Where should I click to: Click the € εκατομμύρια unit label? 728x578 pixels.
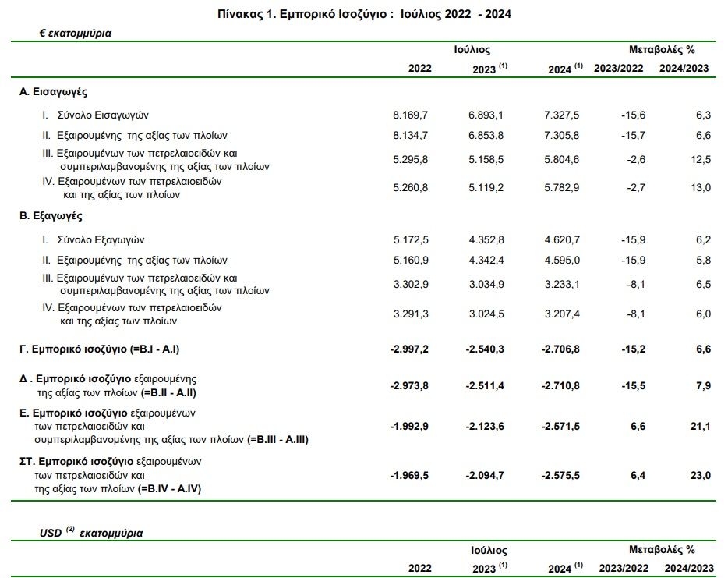tap(76, 34)
